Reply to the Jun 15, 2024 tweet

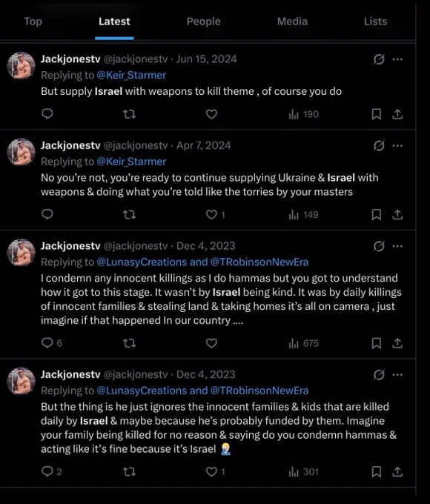pos(47,114)
